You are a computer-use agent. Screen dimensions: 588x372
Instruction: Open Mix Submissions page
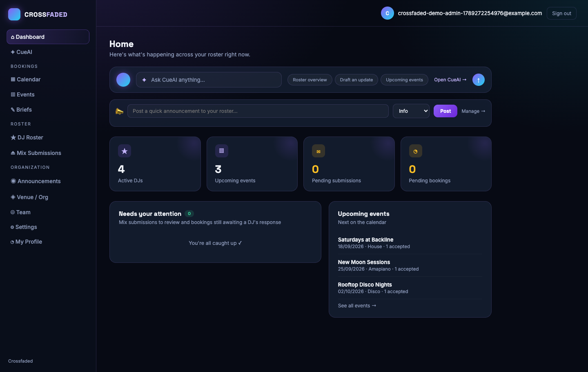point(48,153)
